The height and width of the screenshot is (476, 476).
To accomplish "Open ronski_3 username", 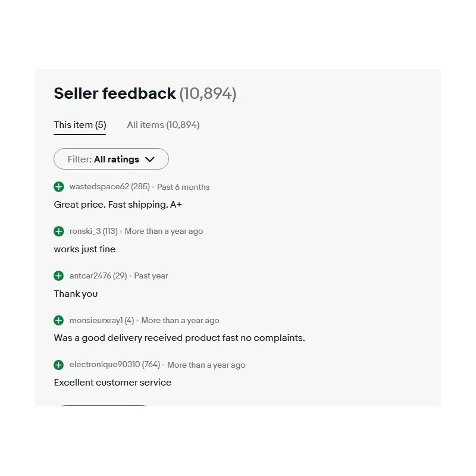I will (85, 231).
